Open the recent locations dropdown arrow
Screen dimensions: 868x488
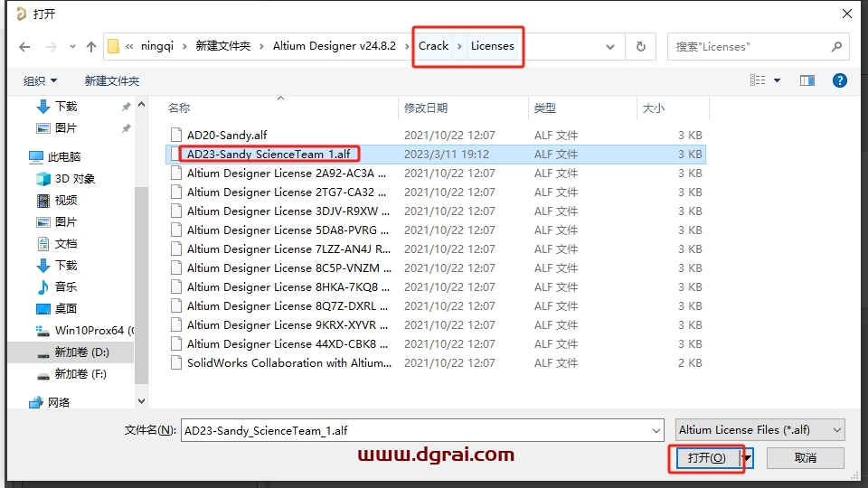72,47
